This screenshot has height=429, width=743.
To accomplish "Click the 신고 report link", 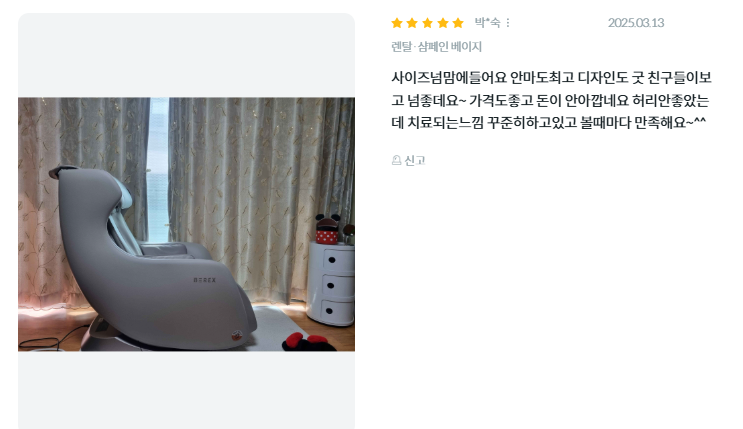I will coord(415,160).
